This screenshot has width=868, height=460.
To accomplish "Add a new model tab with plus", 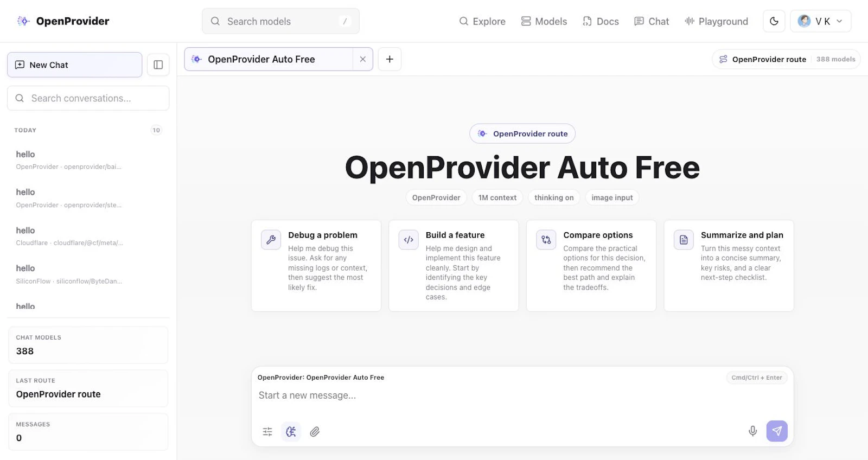I will click(x=390, y=59).
